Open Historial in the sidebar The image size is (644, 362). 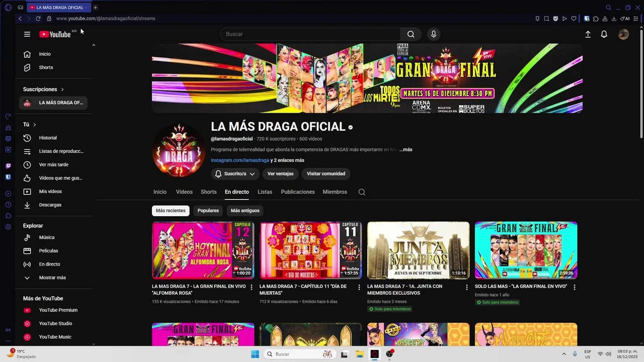(x=53, y=138)
